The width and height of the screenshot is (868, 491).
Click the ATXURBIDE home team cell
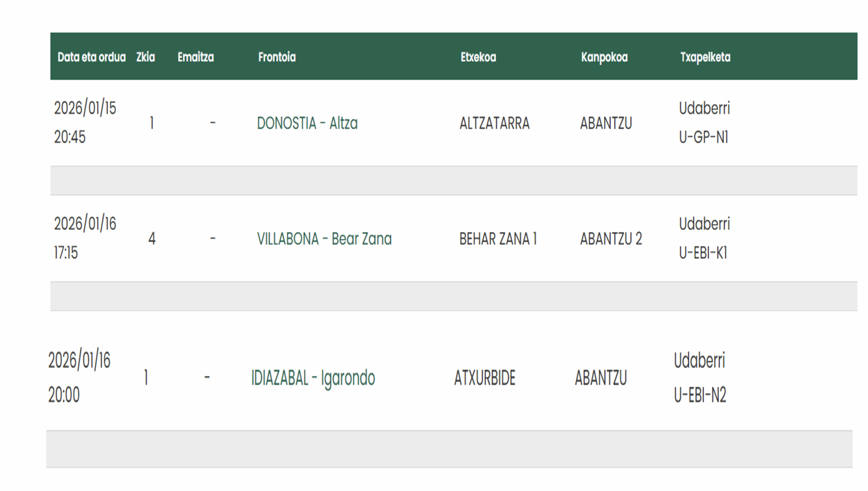(485, 377)
